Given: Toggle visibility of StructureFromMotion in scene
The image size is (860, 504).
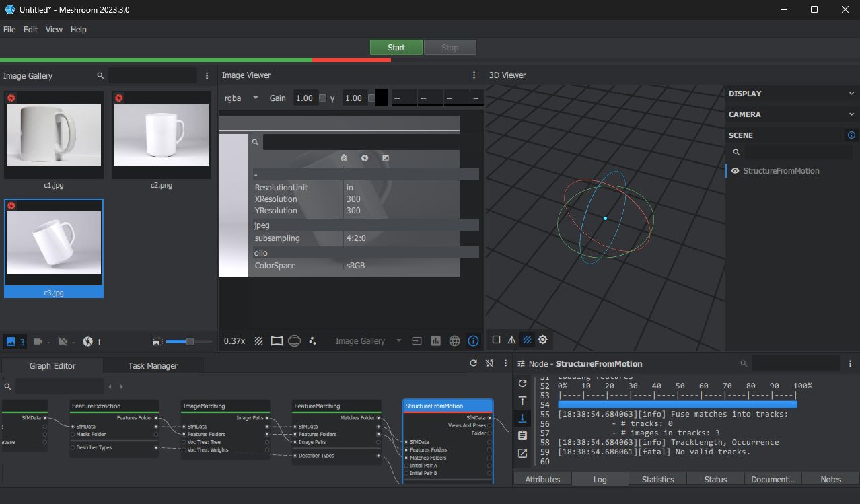Looking at the screenshot, I should 736,171.
